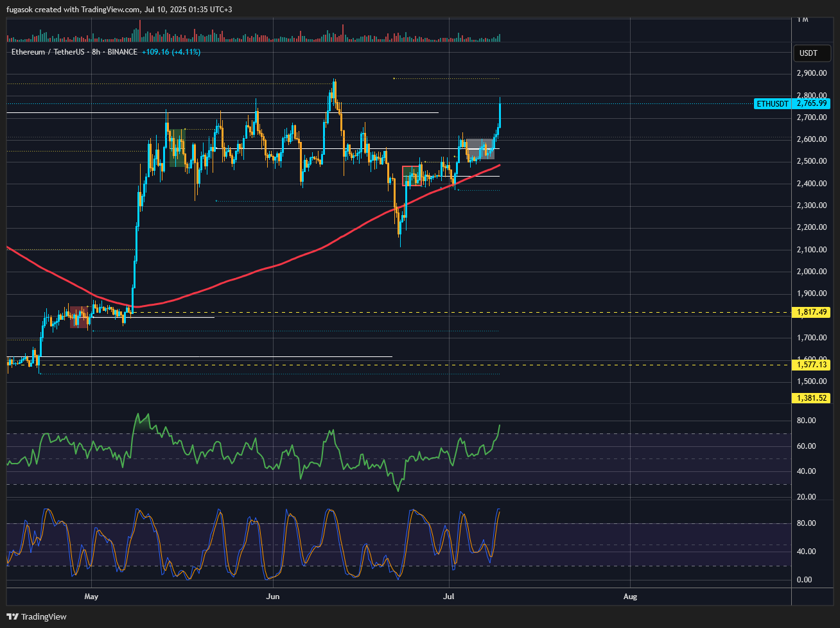Screen dimensions: 840x628
Task: Click the 2,200.00 price axis label
Action: point(811,227)
